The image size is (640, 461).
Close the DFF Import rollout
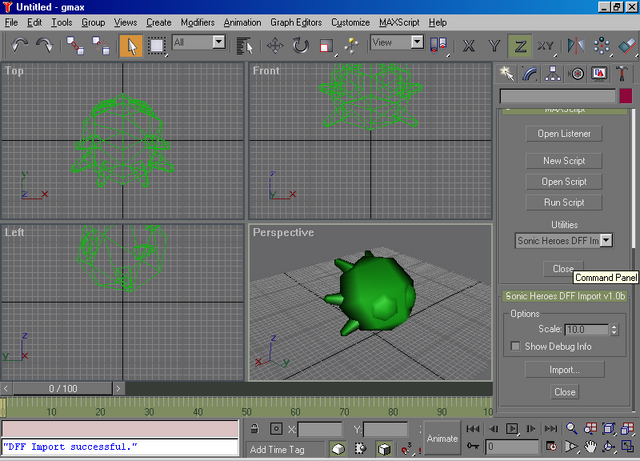click(564, 392)
